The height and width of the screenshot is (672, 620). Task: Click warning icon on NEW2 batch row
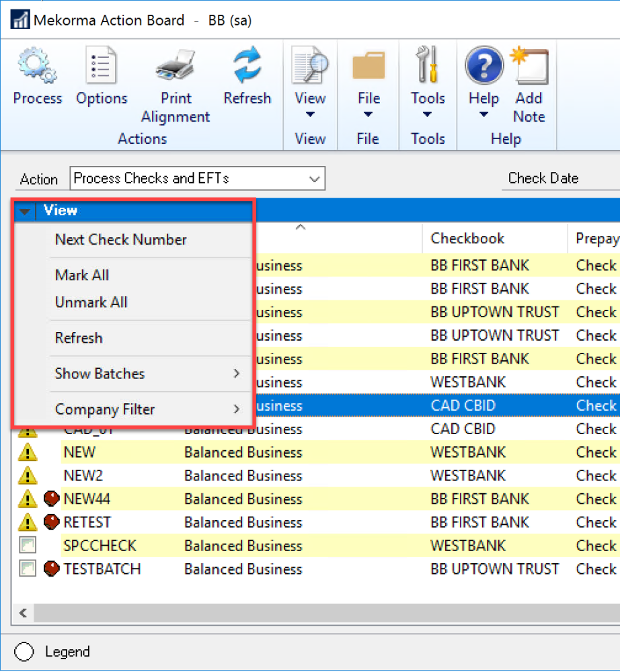coord(28,475)
